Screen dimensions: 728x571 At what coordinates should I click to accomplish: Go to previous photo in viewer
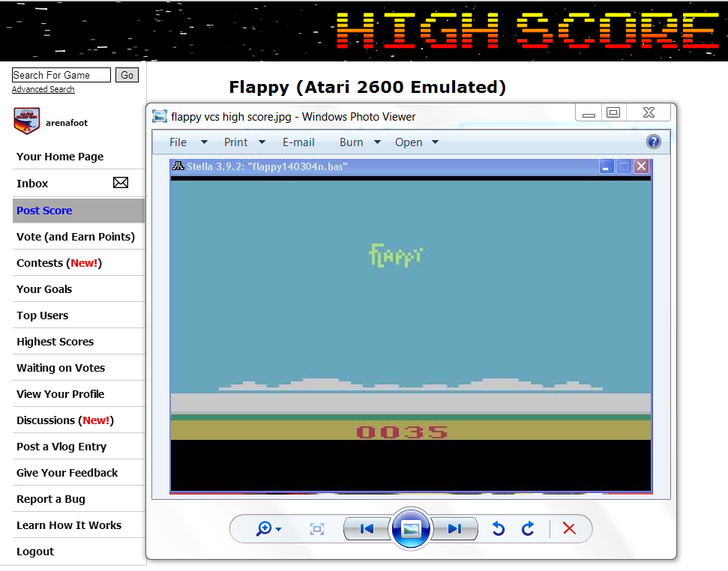[367, 529]
